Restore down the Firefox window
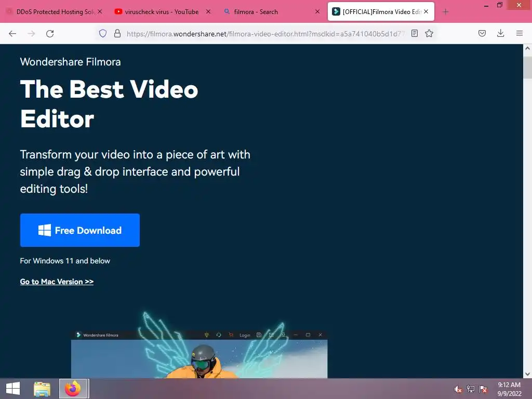 [x=499, y=5]
